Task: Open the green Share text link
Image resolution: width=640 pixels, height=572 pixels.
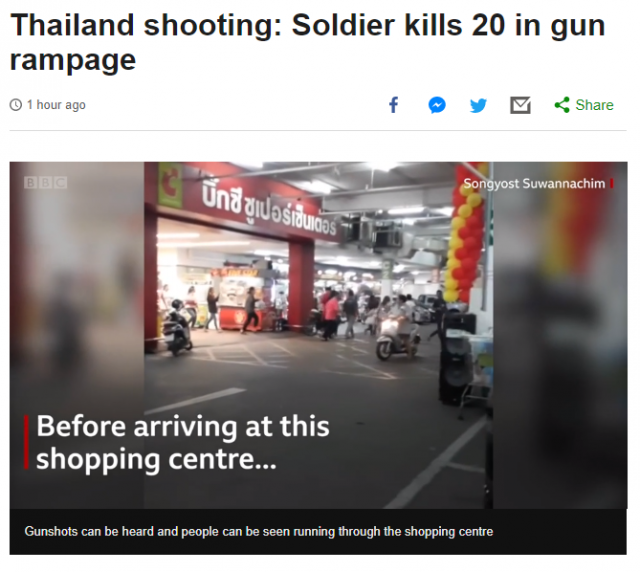Action: pos(594,105)
